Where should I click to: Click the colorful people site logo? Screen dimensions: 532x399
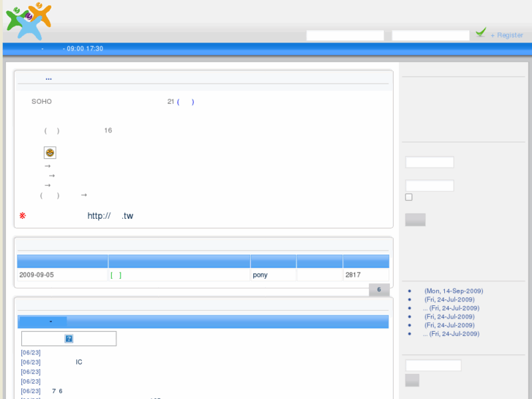coord(29,21)
